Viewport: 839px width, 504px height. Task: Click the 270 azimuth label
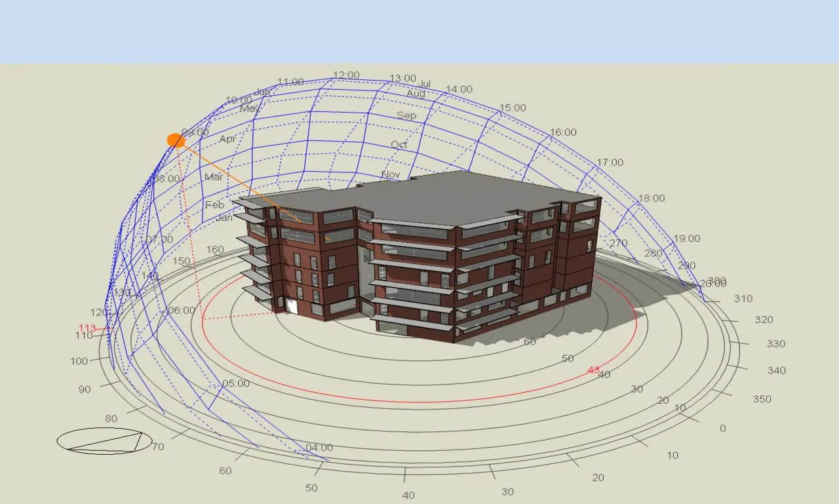[x=619, y=242]
